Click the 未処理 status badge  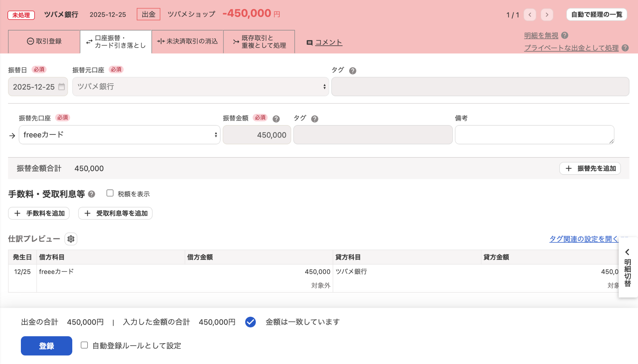pyautogui.click(x=21, y=15)
